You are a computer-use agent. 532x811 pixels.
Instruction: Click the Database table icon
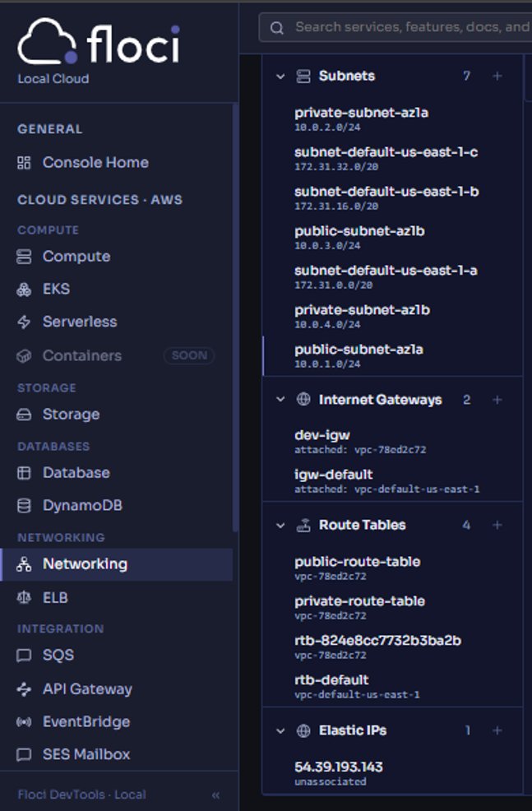coord(24,473)
